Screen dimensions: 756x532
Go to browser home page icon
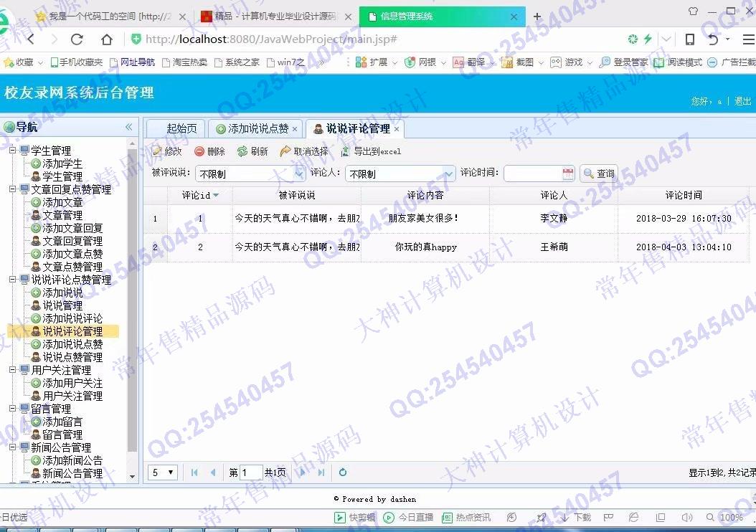(x=107, y=39)
